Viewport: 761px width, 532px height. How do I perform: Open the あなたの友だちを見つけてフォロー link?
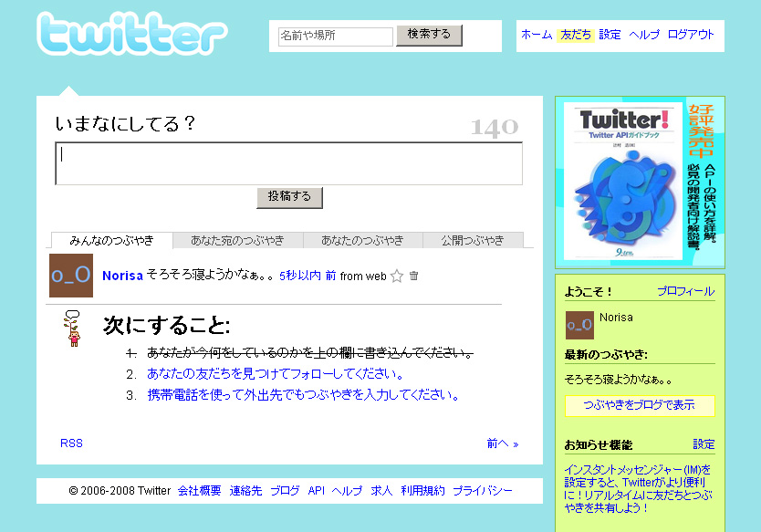coord(276,374)
